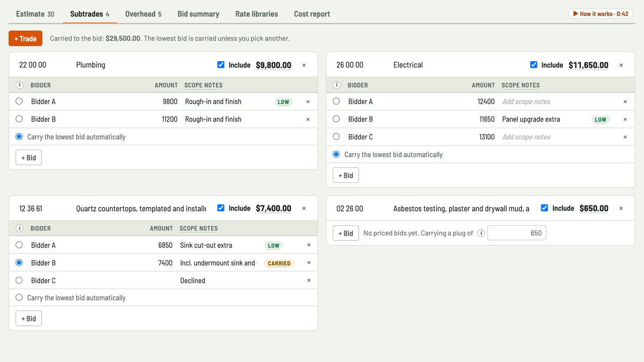This screenshot has height=362, width=644.
Task: Show info about the plug amount
Action: [481, 233]
